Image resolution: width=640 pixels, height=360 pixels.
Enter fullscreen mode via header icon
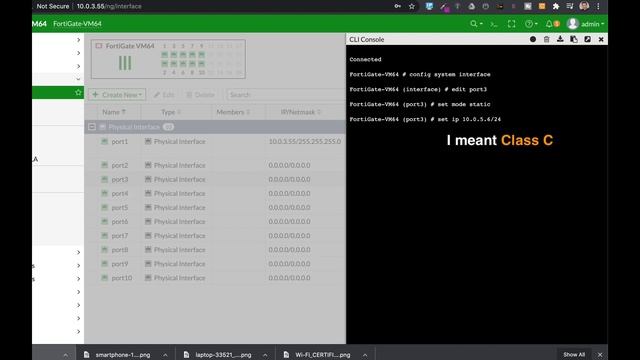click(511, 24)
